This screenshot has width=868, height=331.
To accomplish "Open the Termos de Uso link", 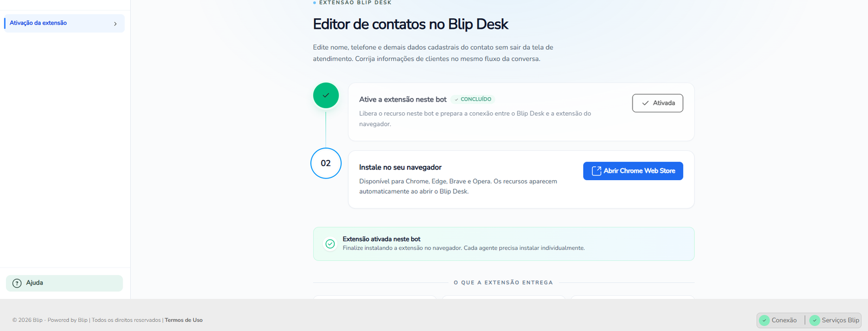I will 184,320.
